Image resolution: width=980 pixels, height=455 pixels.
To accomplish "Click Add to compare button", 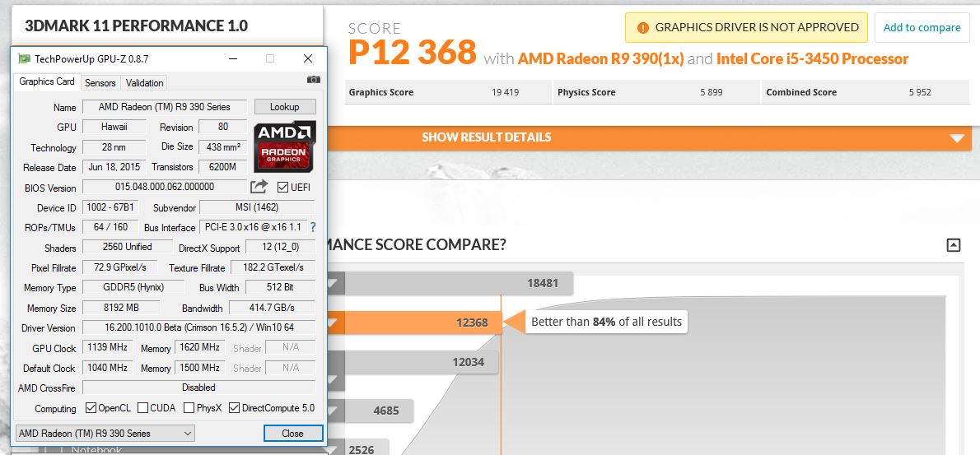I will coord(922,27).
